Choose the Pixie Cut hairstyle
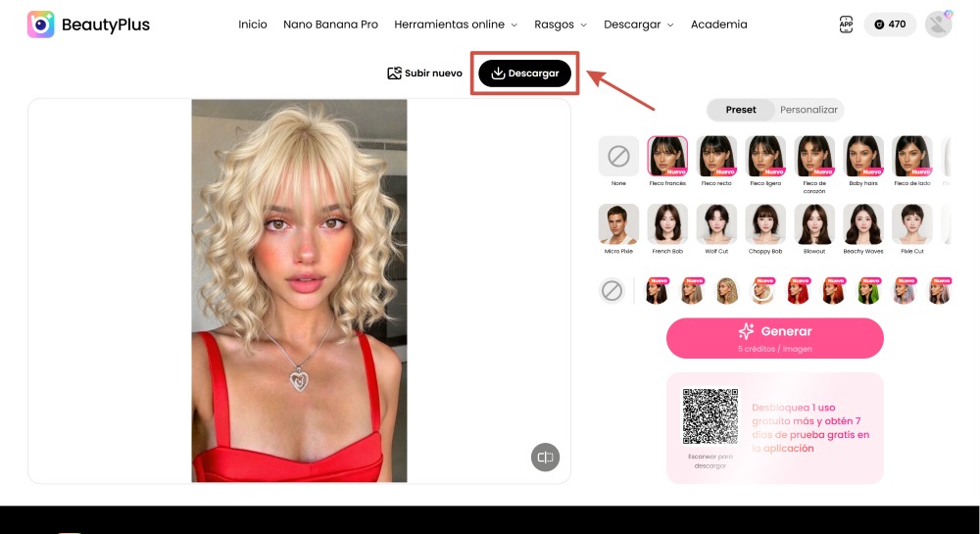 pos(911,223)
